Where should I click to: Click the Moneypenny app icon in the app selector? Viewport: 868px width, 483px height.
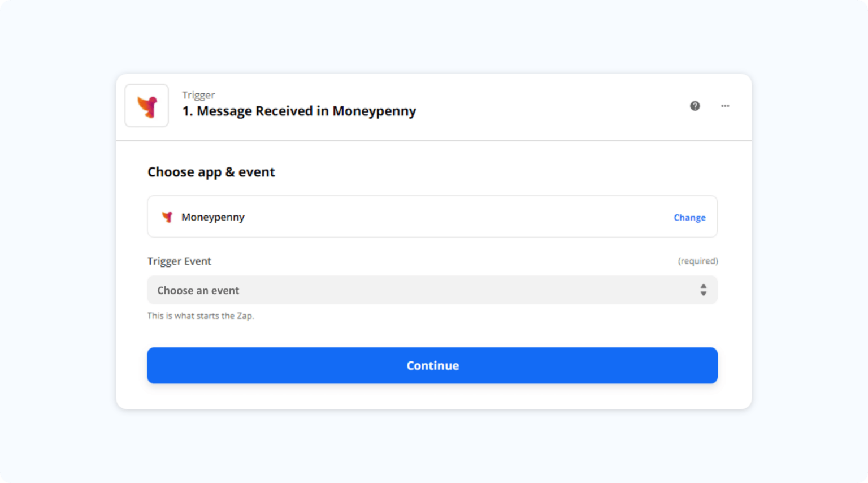pos(167,217)
